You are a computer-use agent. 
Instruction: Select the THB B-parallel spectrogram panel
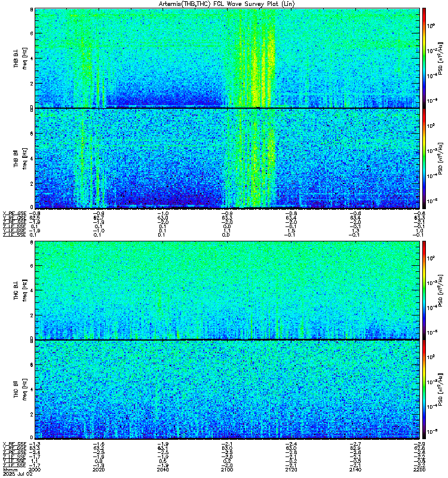227,158
